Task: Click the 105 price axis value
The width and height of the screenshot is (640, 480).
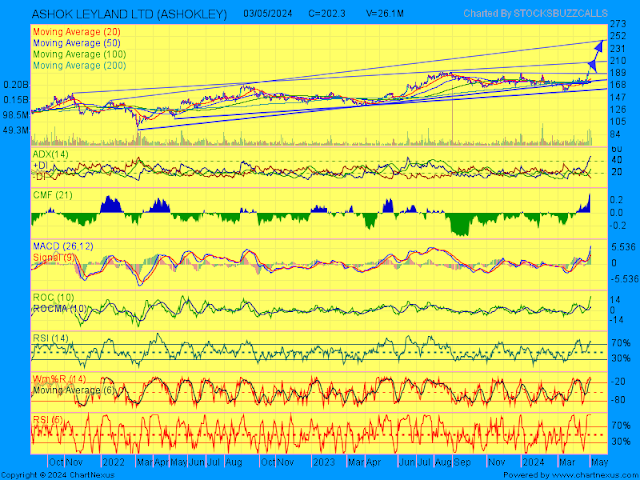Action: click(x=618, y=122)
